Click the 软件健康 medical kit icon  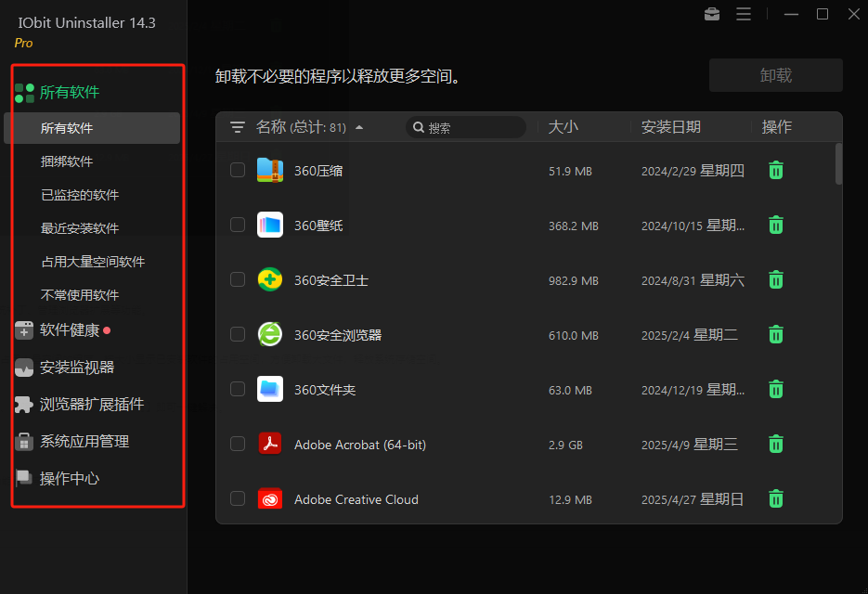click(x=24, y=330)
